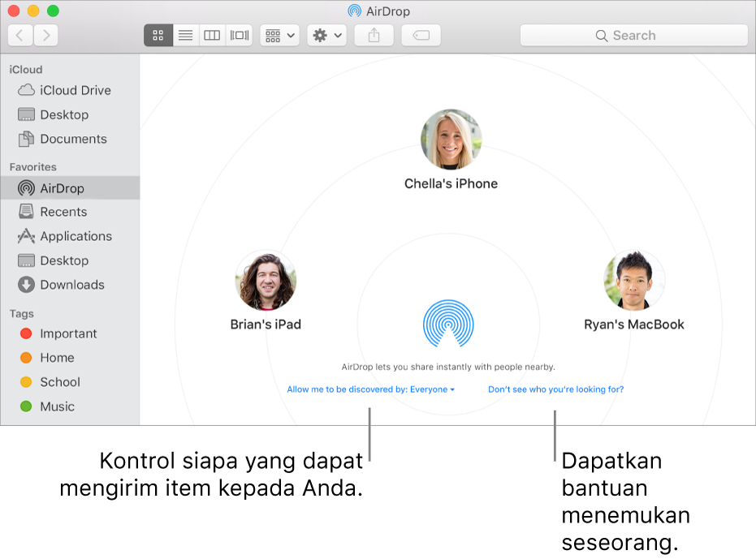This screenshot has height=559, width=756.
Task: Open iCloud Desktop folder in sidebar
Action: point(70,114)
